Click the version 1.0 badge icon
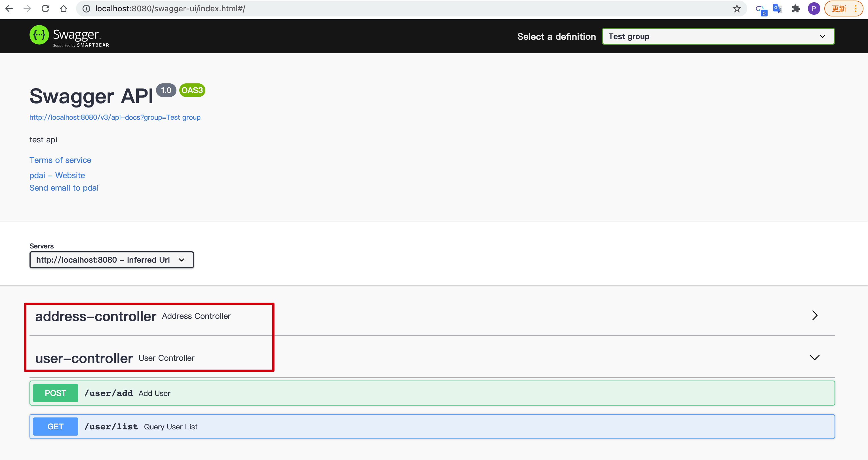The image size is (868, 460). 166,90
